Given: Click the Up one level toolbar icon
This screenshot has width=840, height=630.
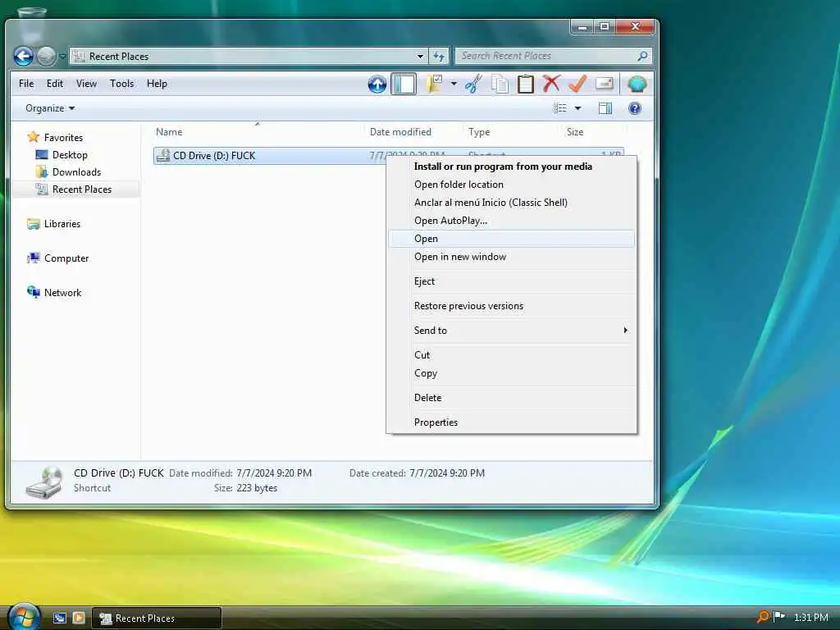Looking at the screenshot, I should click(x=377, y=84).
